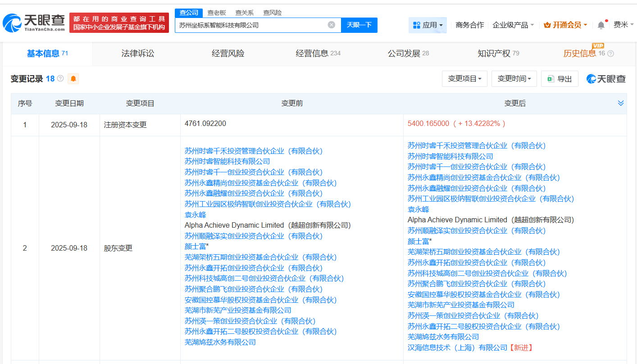This screenshot has height=364, width=637.
Task: Select the 查老板 search tab
Action: (x=217, y=13)
